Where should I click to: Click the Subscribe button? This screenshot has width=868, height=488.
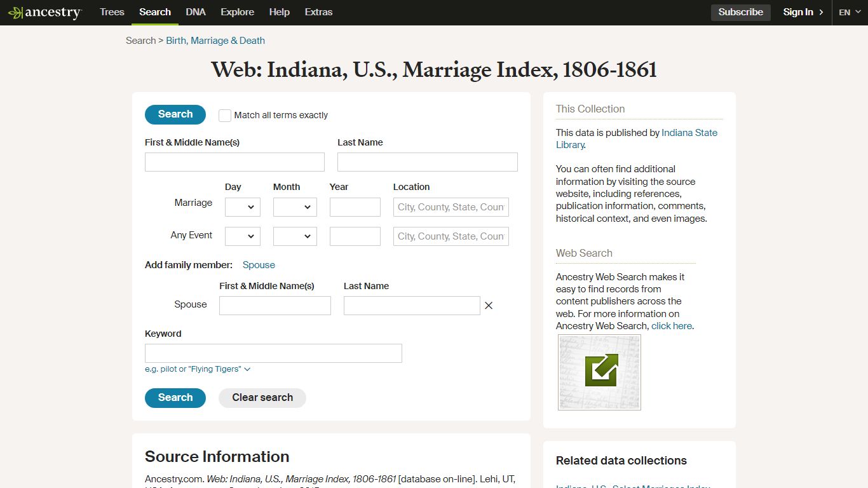(741, 12)
